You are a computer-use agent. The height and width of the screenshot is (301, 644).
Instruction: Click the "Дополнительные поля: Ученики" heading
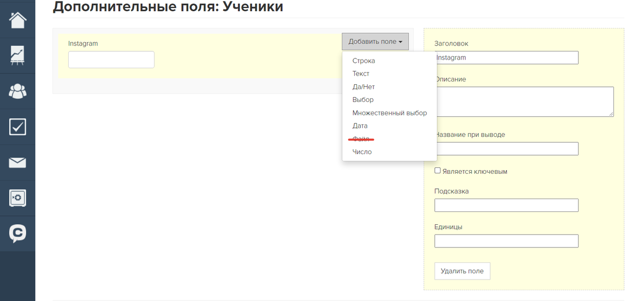pyautogui.click(x=168, y=7)
